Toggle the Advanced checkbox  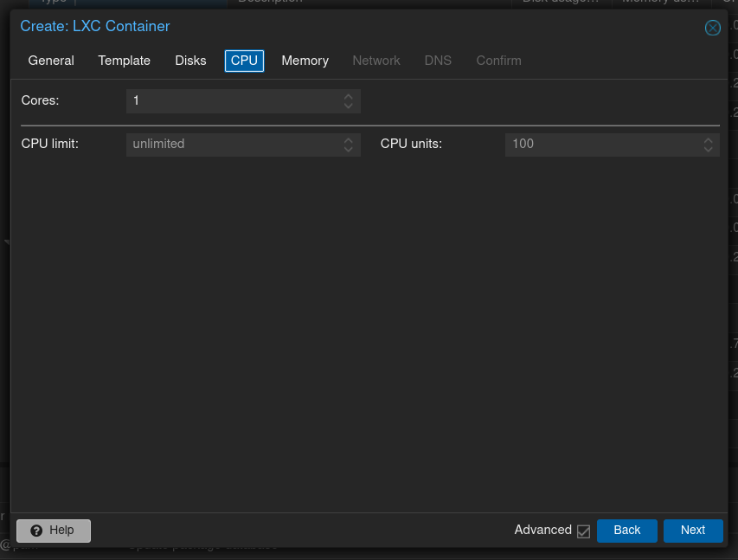tap(583, 531)
